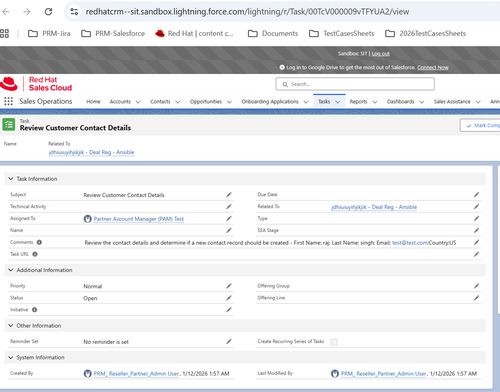Screen dimensions: 500x392
Task: Open Partner Account Manager (PAM) Test link
Action: (139, 219)
